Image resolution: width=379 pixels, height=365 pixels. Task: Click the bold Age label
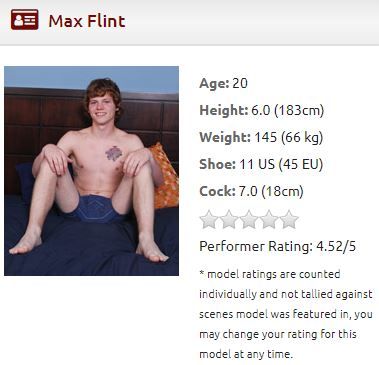214,84
